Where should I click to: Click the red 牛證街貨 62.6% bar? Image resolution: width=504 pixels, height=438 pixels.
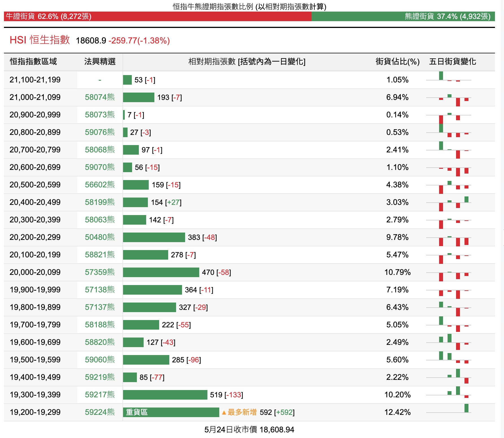[x=157, y=16]
